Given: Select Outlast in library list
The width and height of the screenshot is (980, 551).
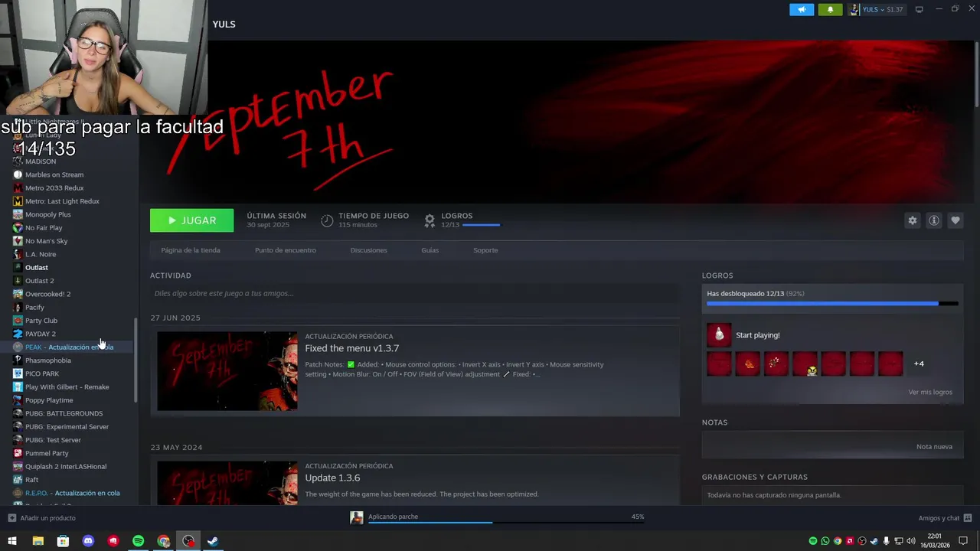Looking at the screenshot, I should click(x=36, y=267).
